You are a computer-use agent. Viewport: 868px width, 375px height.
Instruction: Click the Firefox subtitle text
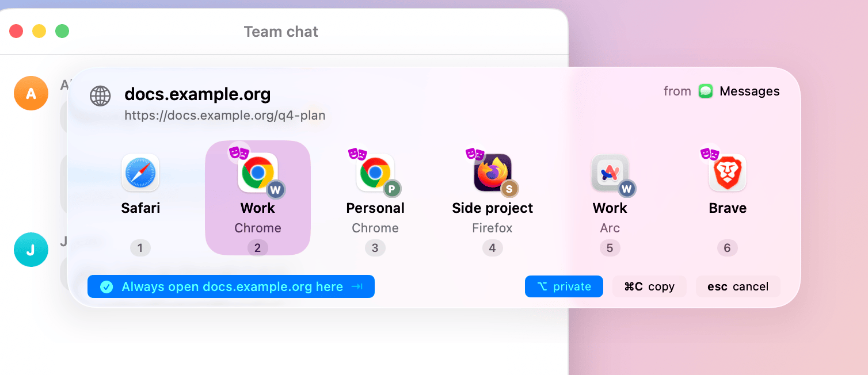[x=493, y=228]
